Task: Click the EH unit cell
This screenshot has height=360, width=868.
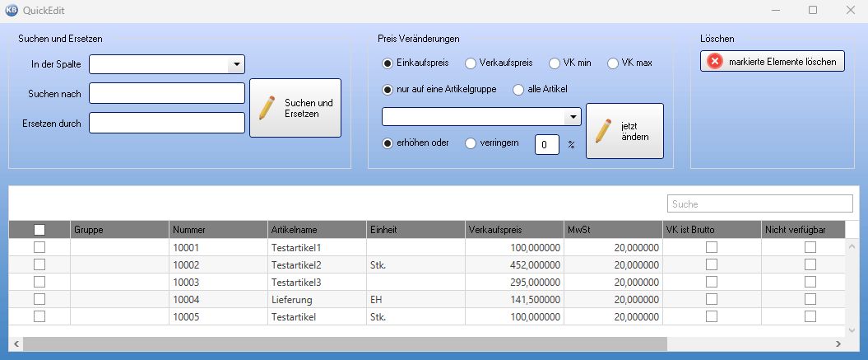Action: pyautogui.click(x=415, y=299)
